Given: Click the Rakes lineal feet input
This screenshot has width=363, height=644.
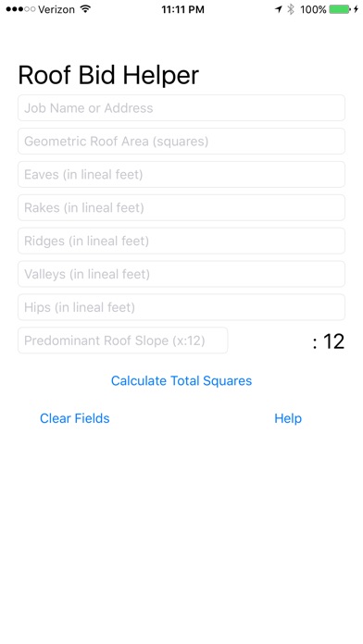Looking at the screenshot, I should click(x=181, y=208).
